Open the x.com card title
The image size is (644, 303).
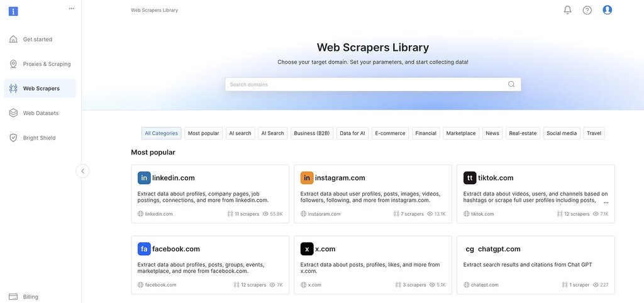(325, 249)
